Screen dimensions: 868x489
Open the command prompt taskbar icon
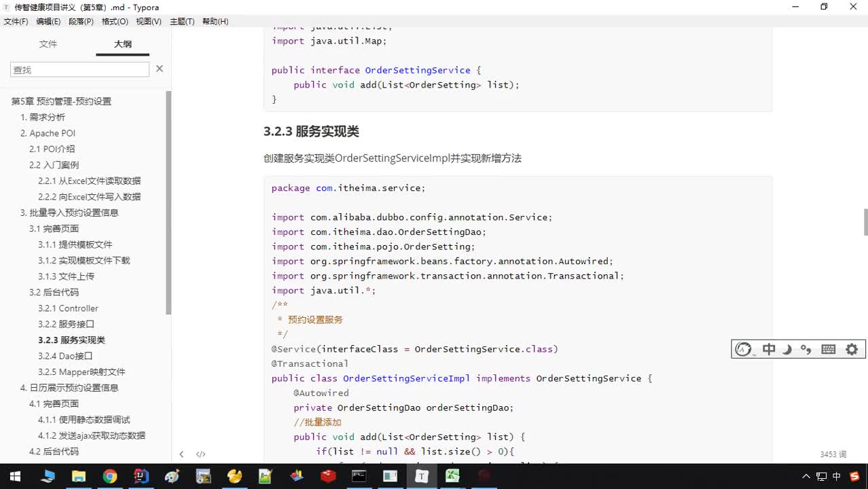pos(359,476)
